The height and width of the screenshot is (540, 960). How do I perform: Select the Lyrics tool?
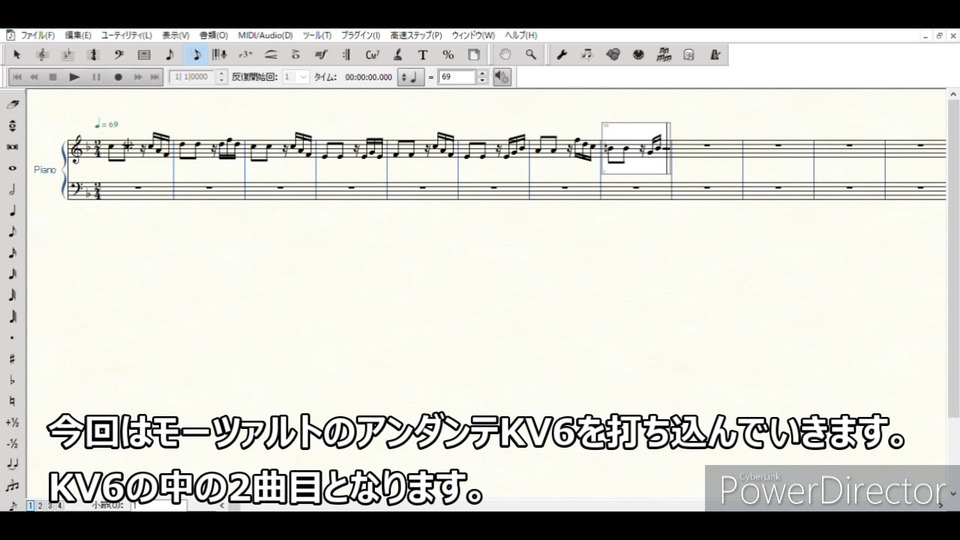click(397, 55)
